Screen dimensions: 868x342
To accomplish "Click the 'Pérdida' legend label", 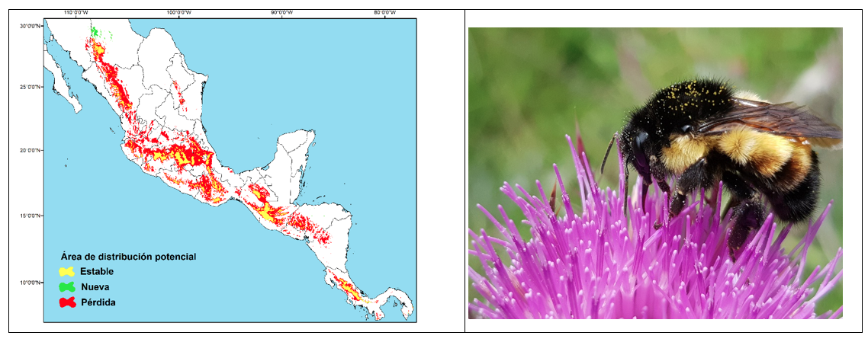I will click(98, 302).
